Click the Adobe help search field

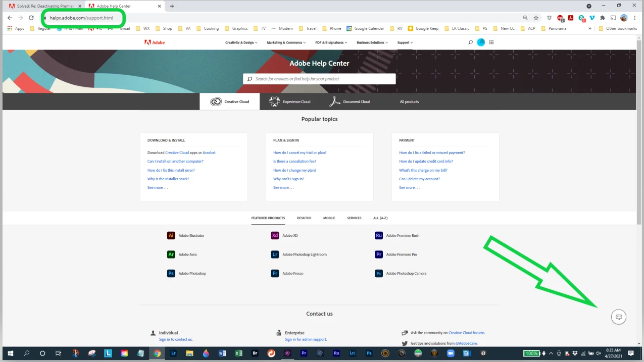[x=319, y=79]
